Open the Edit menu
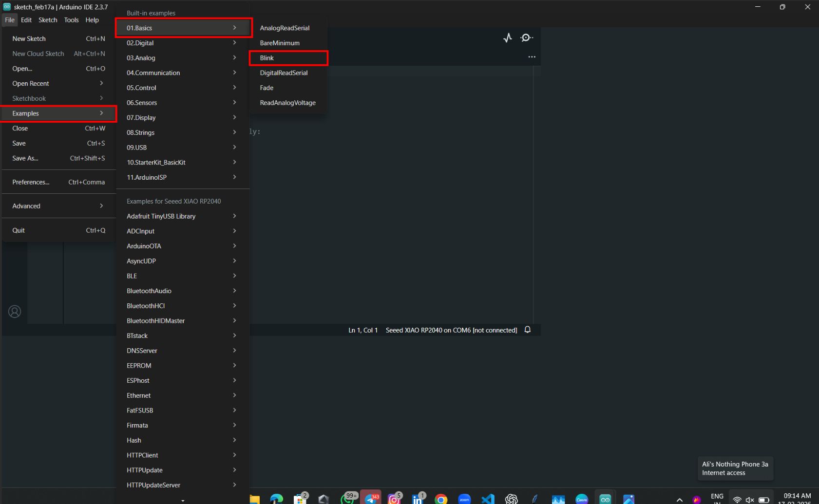 26,20
